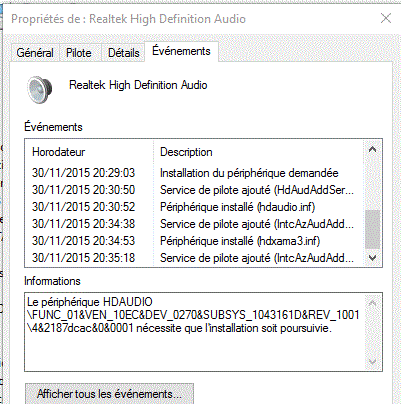Click Informations box scroll down arrow
Screen dimensions: 401x404
pos(372,362)
